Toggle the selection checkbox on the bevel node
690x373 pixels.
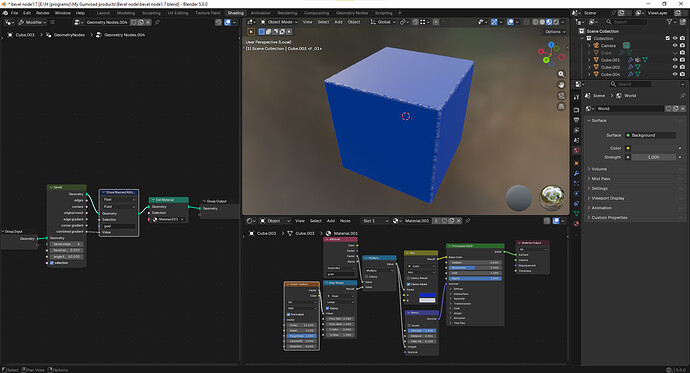point(52,263)
